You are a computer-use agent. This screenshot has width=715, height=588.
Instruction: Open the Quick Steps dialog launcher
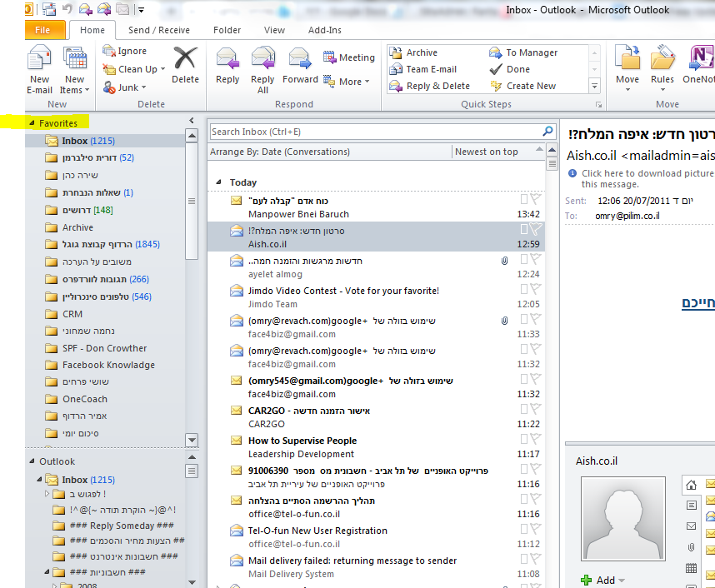(598, 105)
